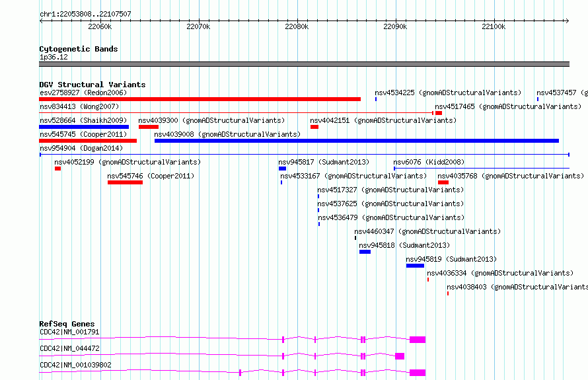Open the nsv4537457 variant label

pos(562,93)
